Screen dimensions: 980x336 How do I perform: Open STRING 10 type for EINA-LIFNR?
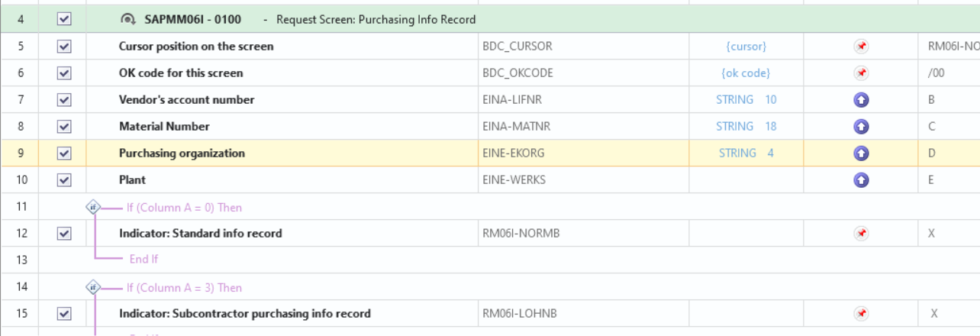746,100
